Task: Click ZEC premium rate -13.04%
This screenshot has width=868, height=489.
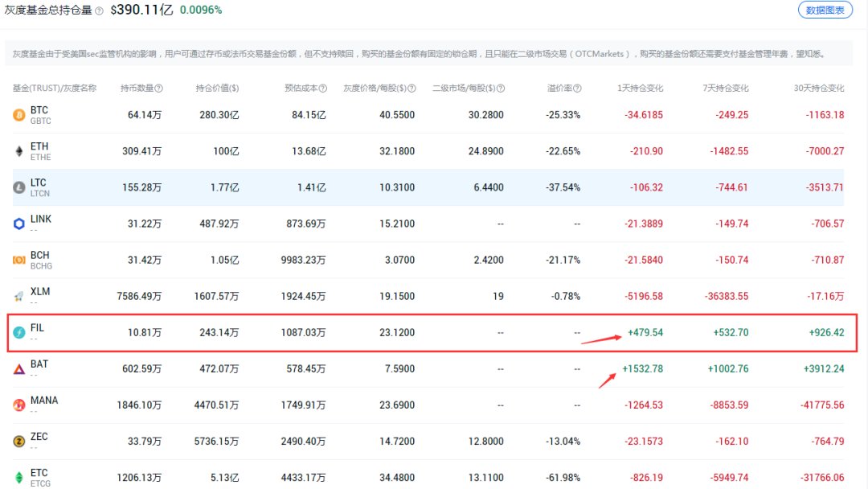Action: coord(563,442)
